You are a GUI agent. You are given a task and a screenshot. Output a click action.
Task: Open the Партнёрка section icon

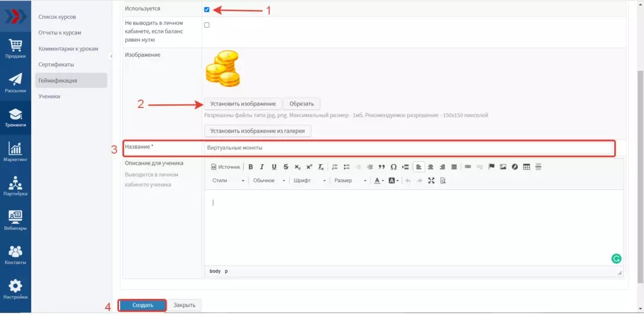tap(15, 186)
